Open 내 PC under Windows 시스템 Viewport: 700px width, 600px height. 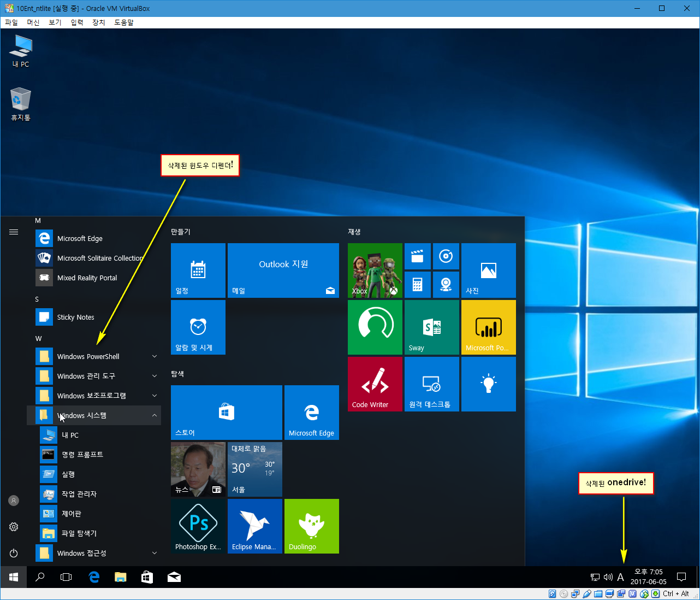coord(94,435)
